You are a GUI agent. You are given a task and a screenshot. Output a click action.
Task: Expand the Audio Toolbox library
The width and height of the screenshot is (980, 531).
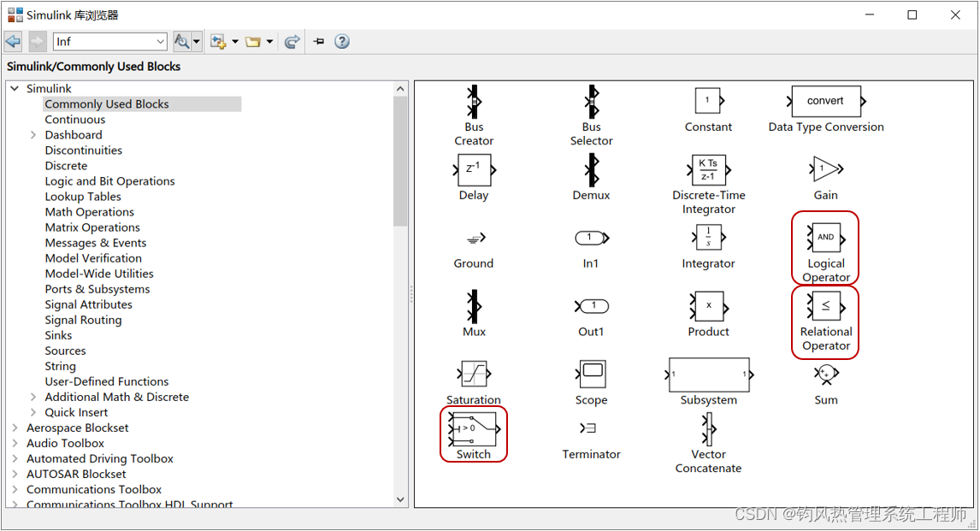(15, 444)
